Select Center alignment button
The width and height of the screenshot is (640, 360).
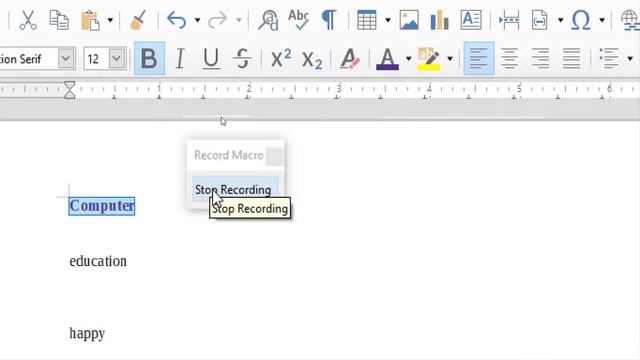click(x=509, y=58)
